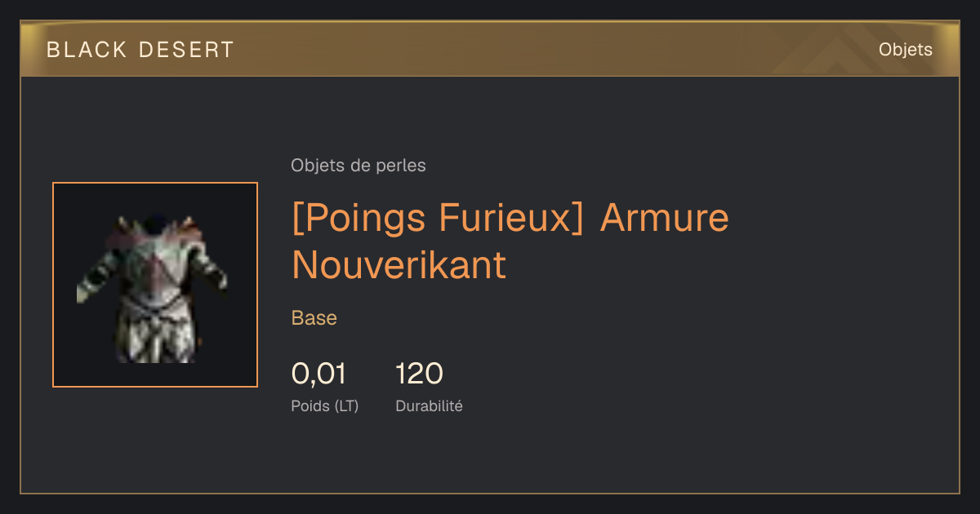
Task: Open the Objets link in the header
Action: 905,50
